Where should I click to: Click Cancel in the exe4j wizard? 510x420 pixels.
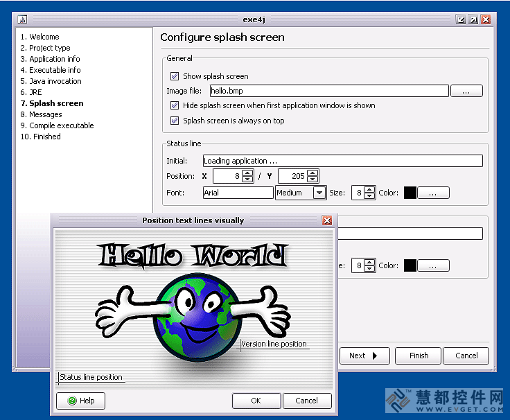pyautogui.click(x=466, y=356)
